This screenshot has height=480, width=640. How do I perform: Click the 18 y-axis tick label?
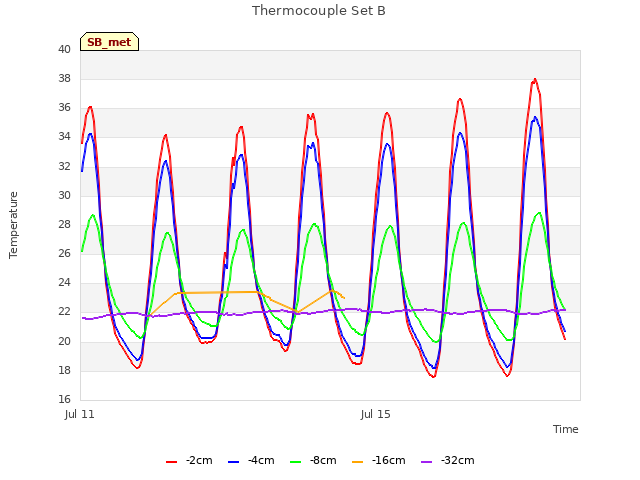click(x=64, y=370)
